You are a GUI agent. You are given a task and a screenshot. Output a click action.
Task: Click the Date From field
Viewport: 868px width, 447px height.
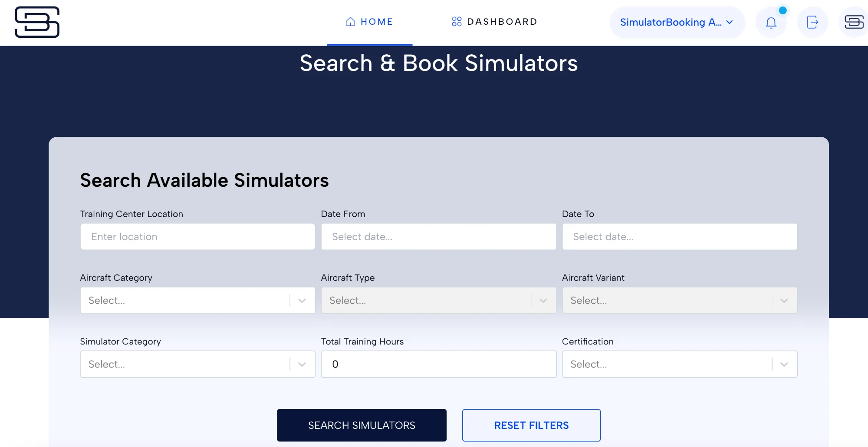438,236
